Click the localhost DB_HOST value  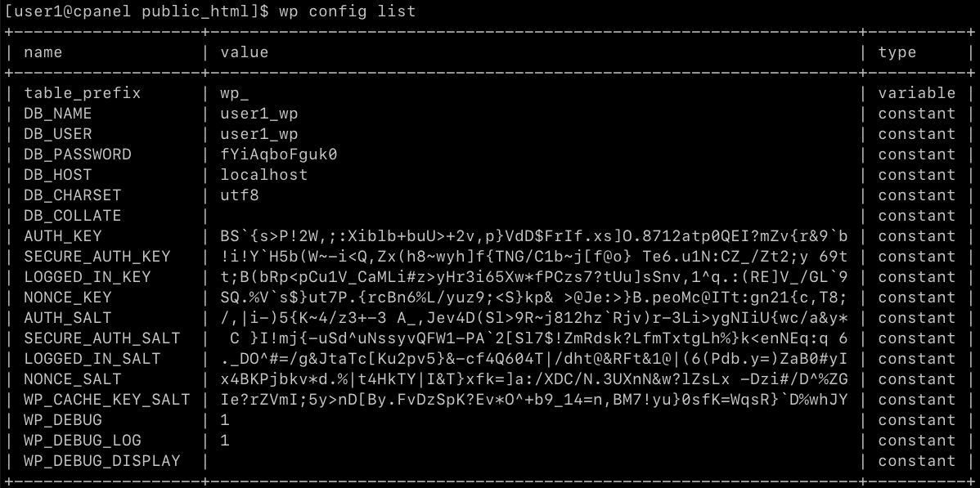[x=263, y=175]
